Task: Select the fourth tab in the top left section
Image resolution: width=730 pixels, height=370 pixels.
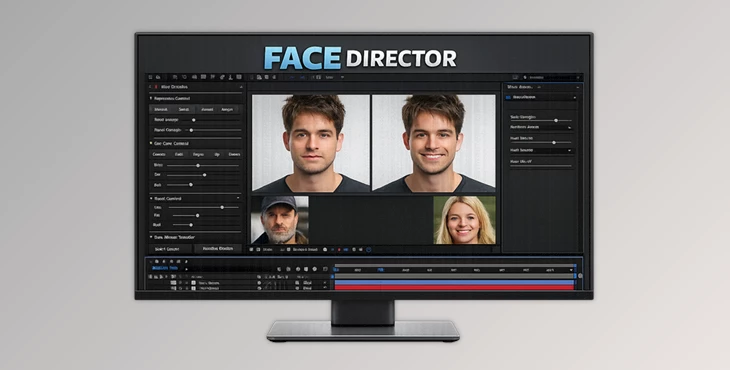Action: [x=227, y=109]
